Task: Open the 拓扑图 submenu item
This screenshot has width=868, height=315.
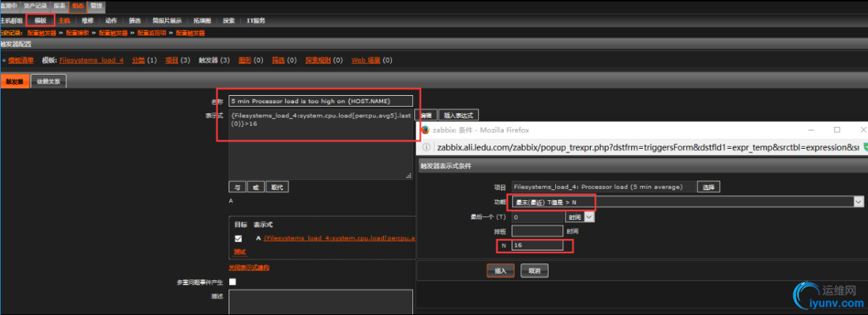Action: 202,20
